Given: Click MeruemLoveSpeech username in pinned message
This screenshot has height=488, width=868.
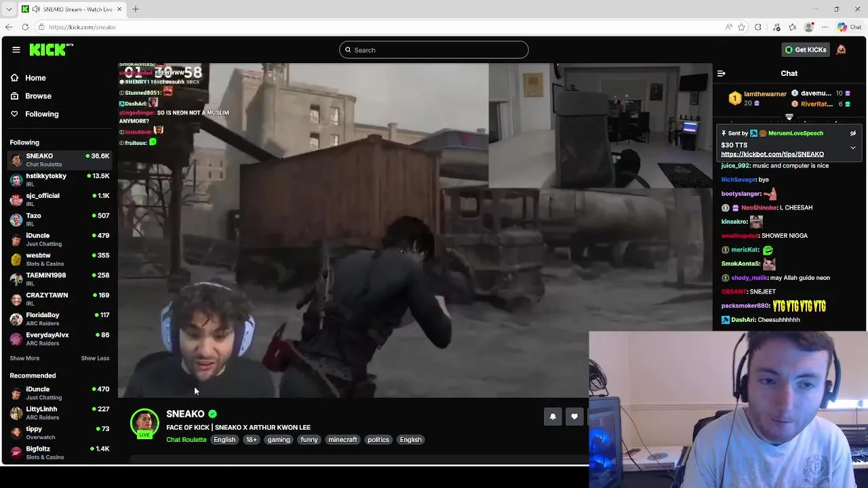Looking at the screenshot, I should point(795,134).
